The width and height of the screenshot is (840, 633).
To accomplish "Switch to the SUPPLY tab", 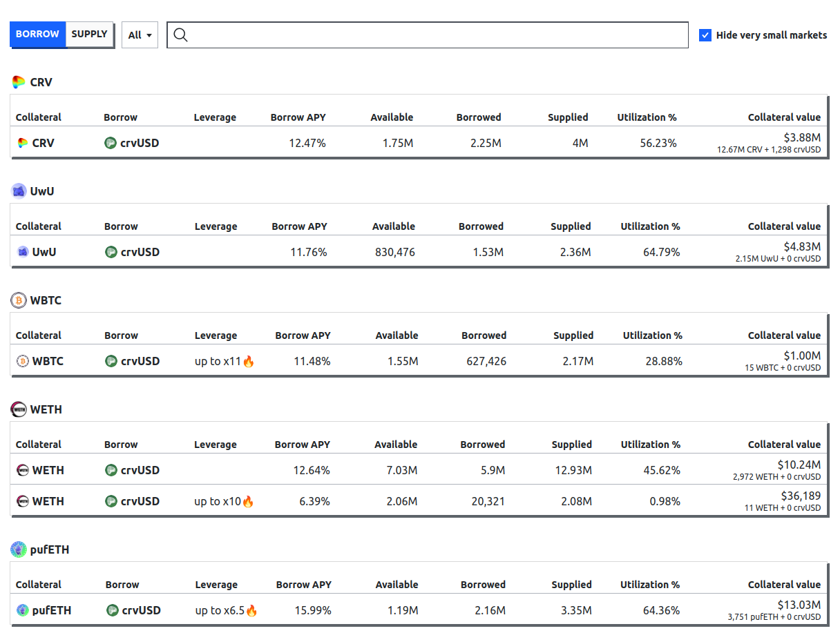I will (x=90, y=34).
